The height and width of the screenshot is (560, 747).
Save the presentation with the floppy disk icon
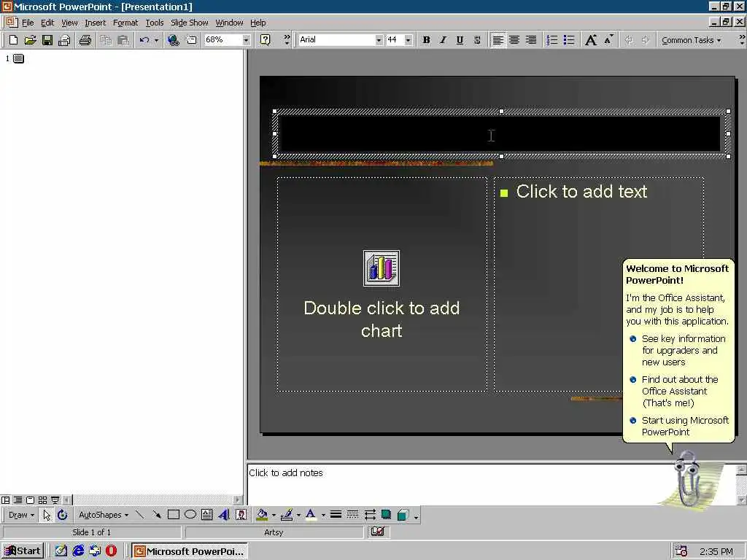47,40
